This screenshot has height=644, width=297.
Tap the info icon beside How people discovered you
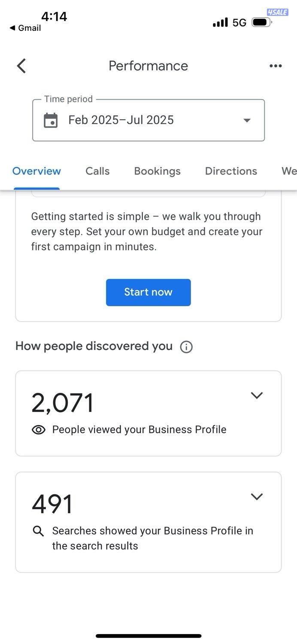point(186,347)
